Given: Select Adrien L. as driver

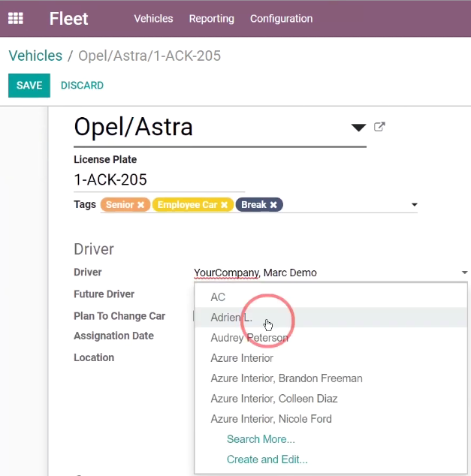Looking at the screenshot, I should pyautogui.click(x=331, y=318).
